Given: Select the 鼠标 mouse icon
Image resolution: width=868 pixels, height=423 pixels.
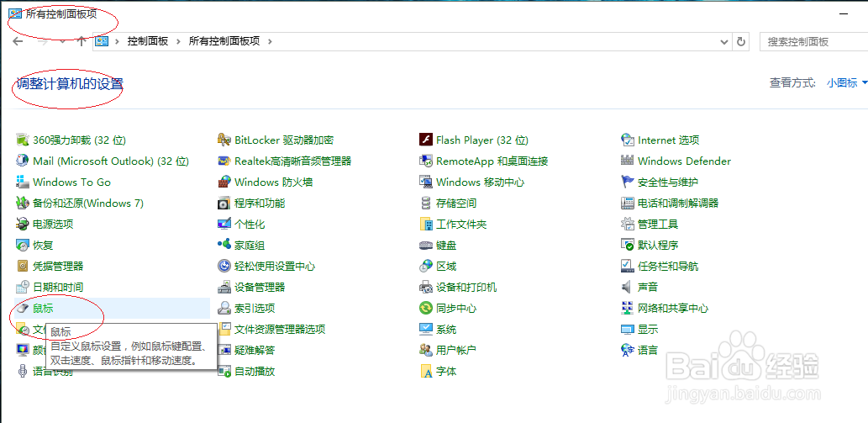Looking at the screenshot, I should [22, 309].
